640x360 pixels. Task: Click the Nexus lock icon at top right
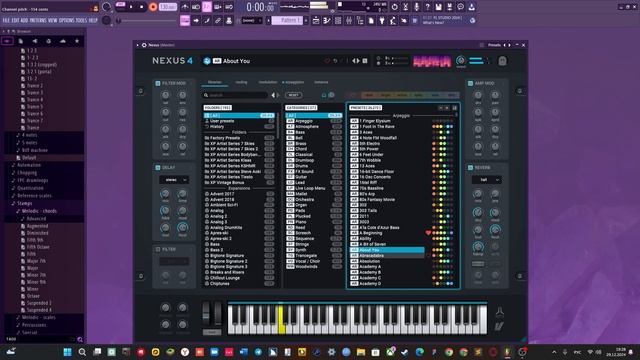pyautogui.click(x=502, y=61)
